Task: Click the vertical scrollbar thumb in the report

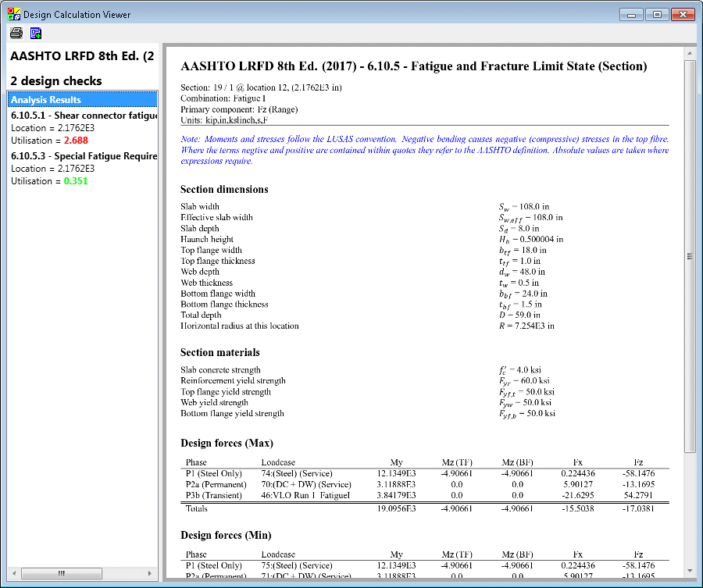Action: click(x=690, y=256)
